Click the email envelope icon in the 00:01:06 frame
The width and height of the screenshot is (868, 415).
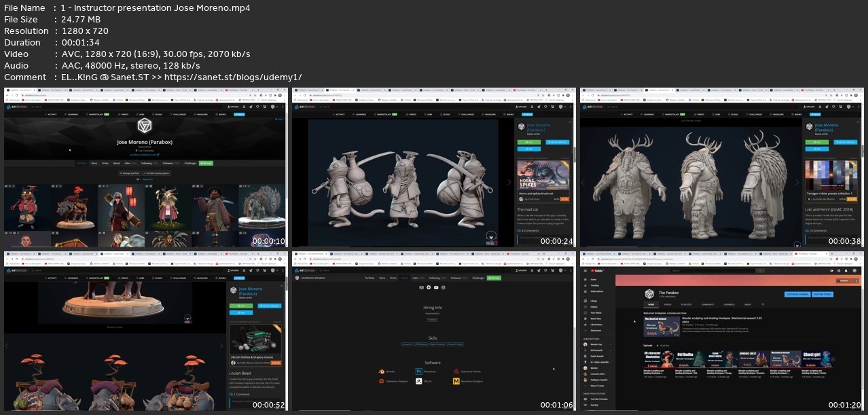tap(421, 287)
